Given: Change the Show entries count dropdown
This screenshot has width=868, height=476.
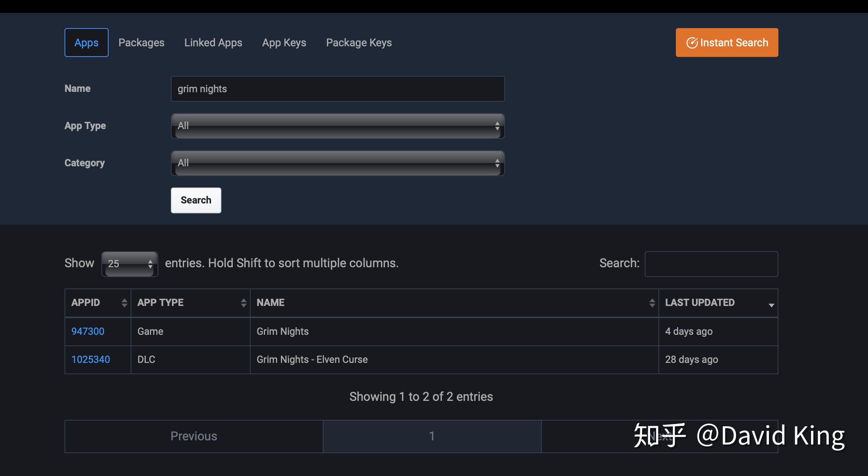Looking at the screenshot, I should coord(129,263).
